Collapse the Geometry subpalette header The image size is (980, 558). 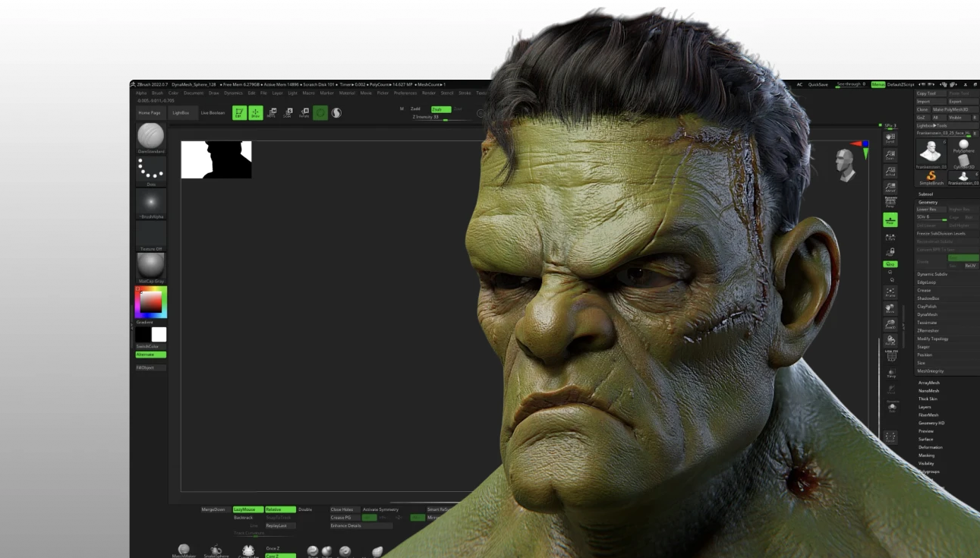click(928, 202)
